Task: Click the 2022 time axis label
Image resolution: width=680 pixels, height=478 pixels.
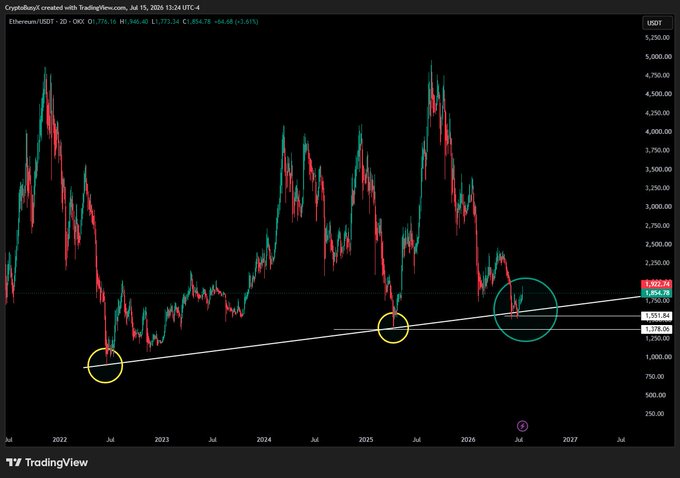Action: (x=60, y=439)
